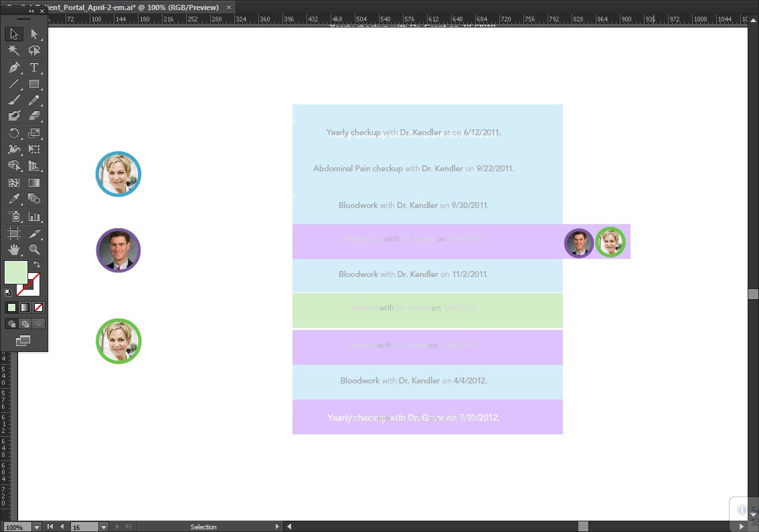Go to the last artboard
This screenshot has height=532, width=759.
click(x=129, y=527)
